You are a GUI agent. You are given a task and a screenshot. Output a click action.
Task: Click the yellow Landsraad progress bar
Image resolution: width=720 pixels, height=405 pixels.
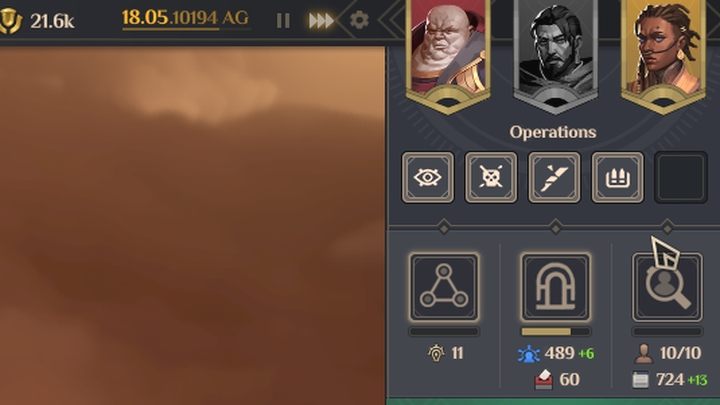point(556,332)
